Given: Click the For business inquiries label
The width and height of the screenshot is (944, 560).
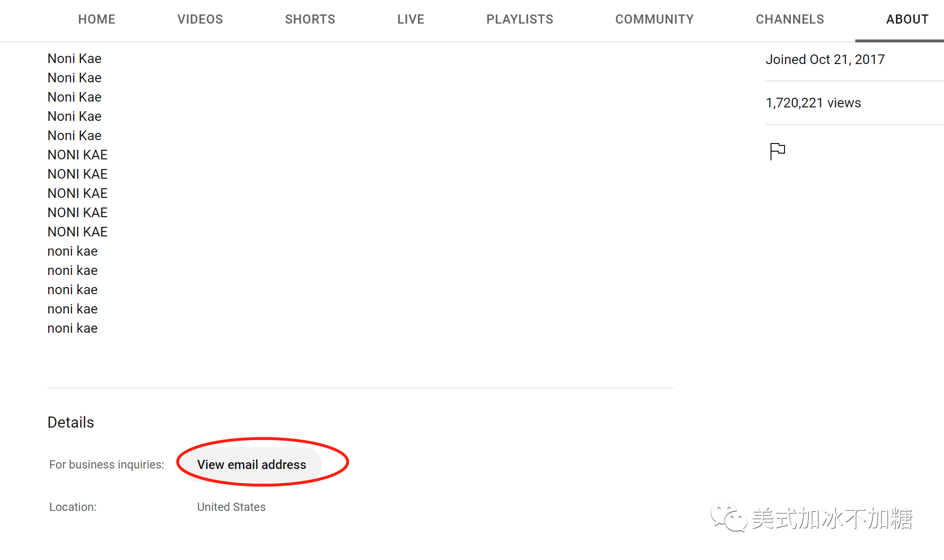Looking at the screenshot, I should coord(106,465).
